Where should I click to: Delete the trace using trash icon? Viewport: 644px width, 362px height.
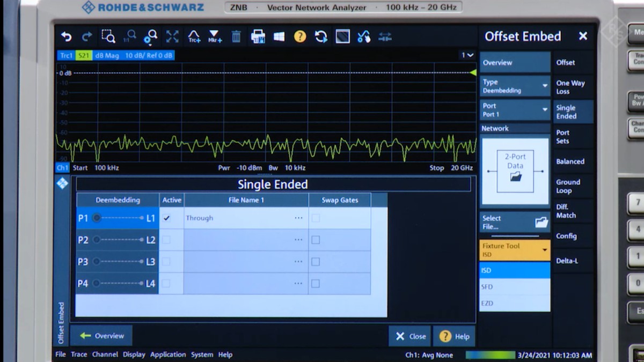(236, 36)
